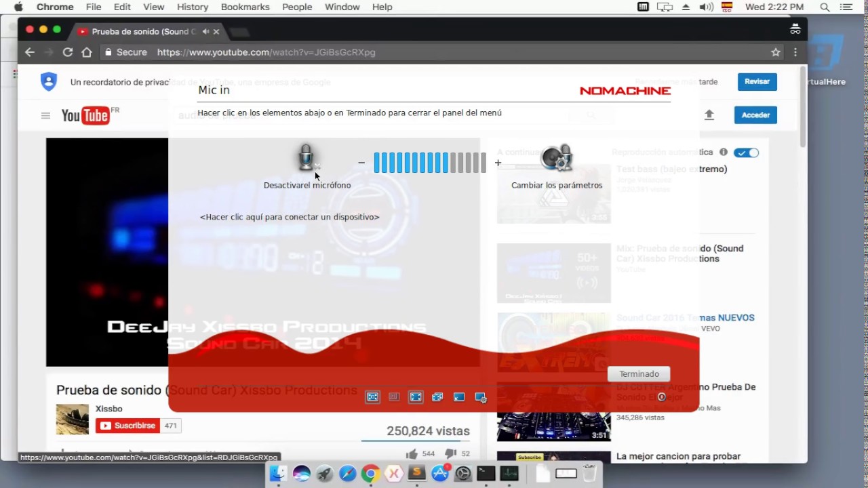Screen dimensions: 868x488
Task: Open YouTube hamburger menu
Action: coord(45,116)
